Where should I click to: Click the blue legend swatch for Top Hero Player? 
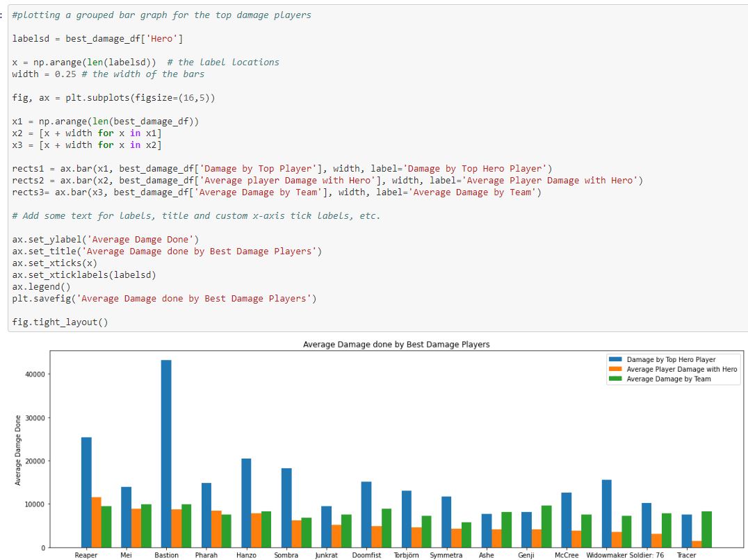615,360
